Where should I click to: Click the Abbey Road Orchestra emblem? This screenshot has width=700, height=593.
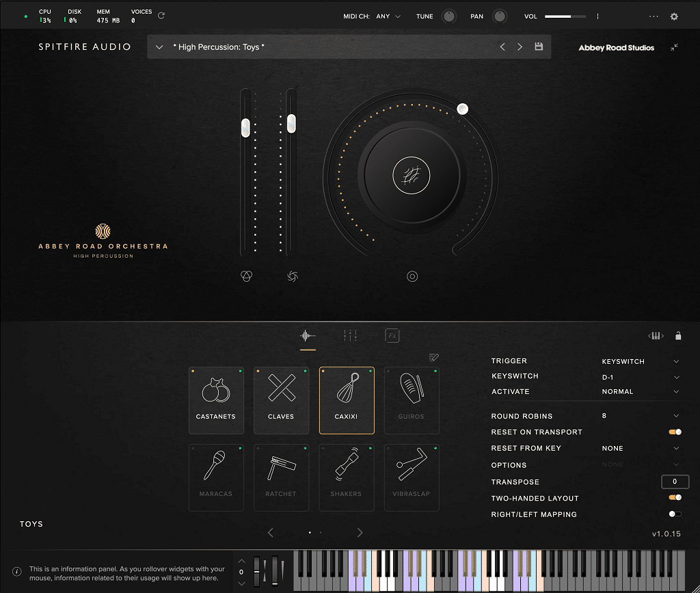coord(103,231)
